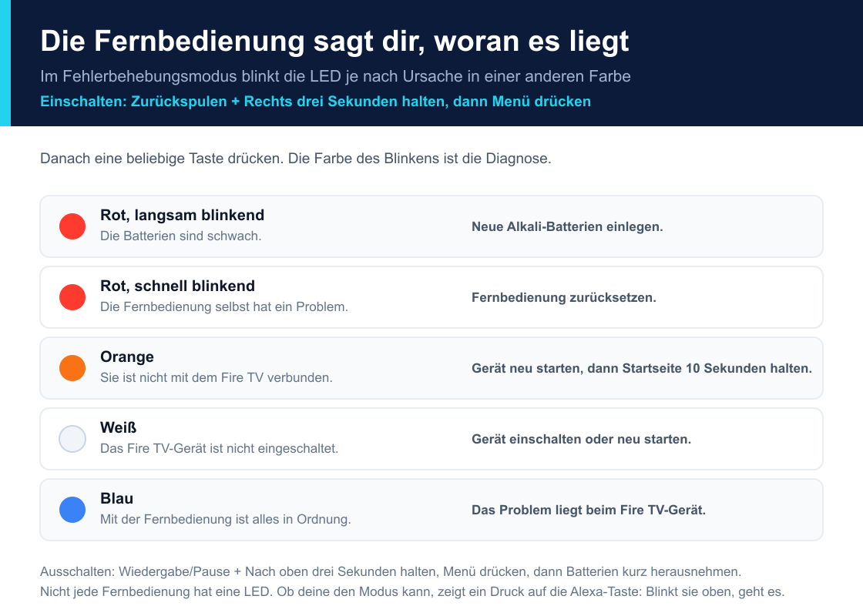Click the red dot beside 'Rot, langsam blinkend'

(72, 226)
